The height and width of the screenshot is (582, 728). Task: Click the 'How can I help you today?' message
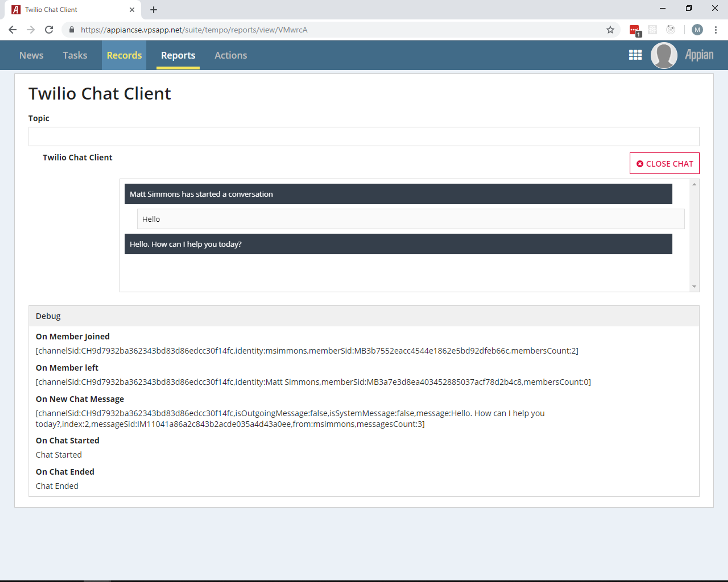(x=398, y=244)
